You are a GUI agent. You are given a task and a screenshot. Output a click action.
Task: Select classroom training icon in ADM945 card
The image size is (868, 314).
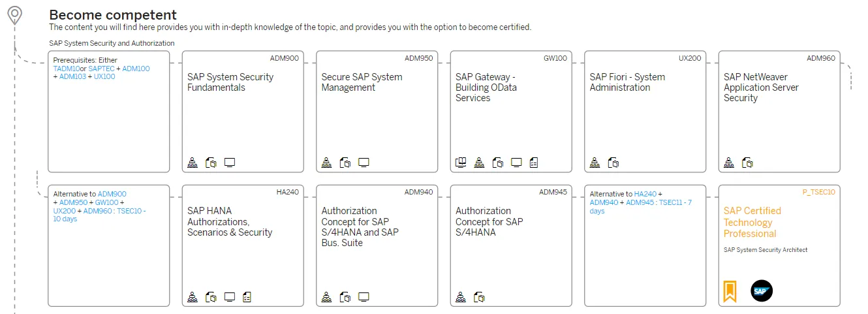point(461,297)
